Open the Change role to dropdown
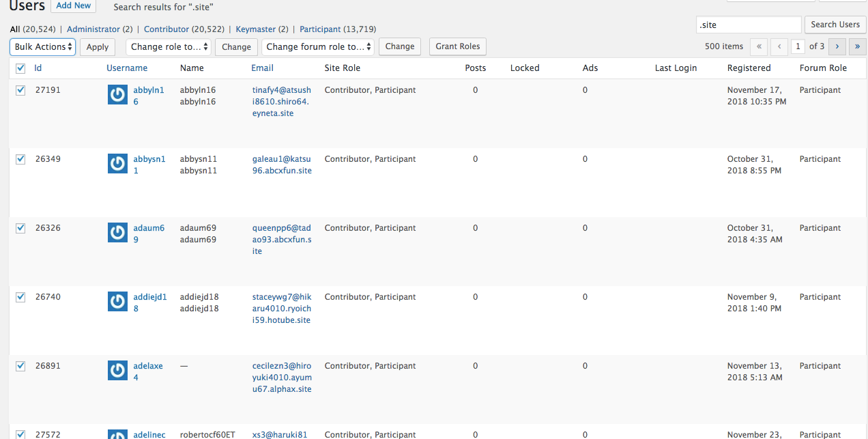The height and width of the screenshot is (439, 868). 168,46
